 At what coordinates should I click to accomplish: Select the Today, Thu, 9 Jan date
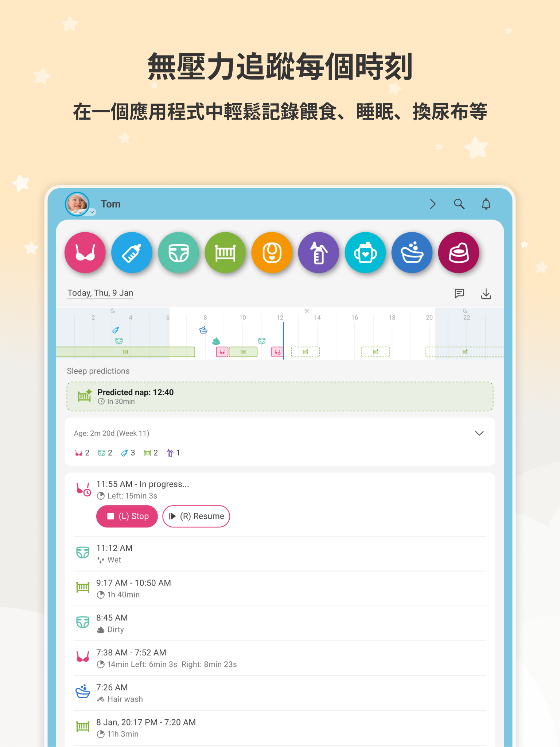click(x=100, y=293)
